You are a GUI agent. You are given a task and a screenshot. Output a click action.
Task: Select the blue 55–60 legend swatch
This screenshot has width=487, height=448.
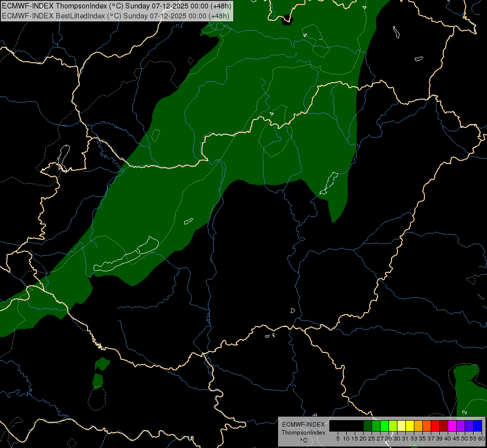pos(478,426)
